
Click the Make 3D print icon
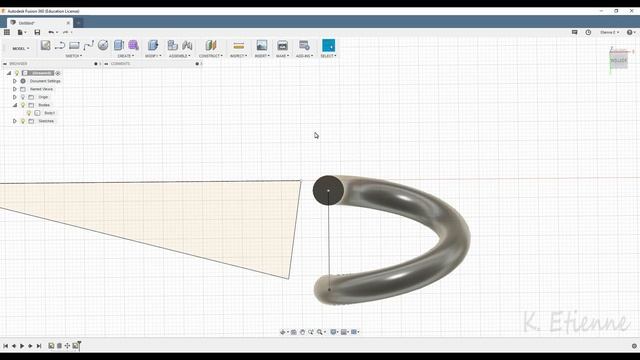click(282, 45)
